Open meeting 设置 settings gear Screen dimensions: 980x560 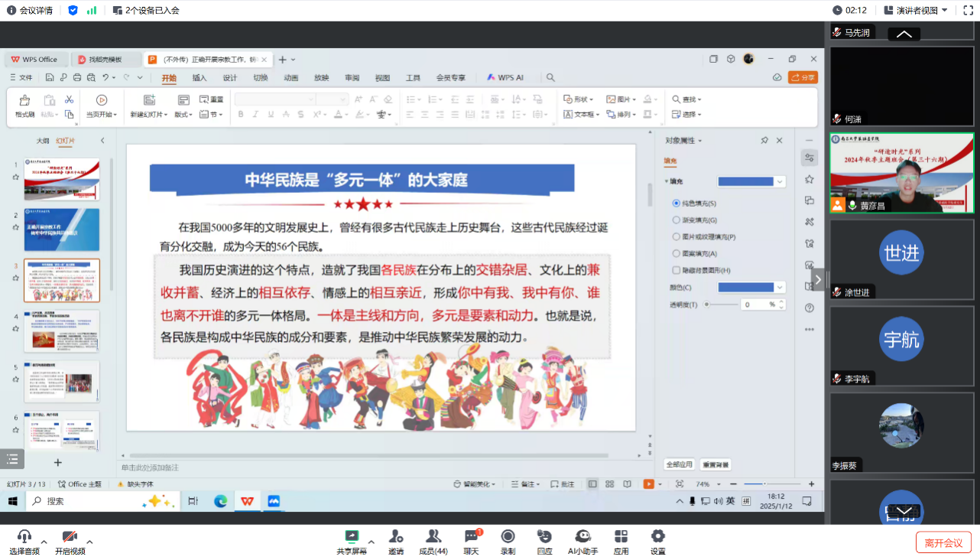(657, 536)
